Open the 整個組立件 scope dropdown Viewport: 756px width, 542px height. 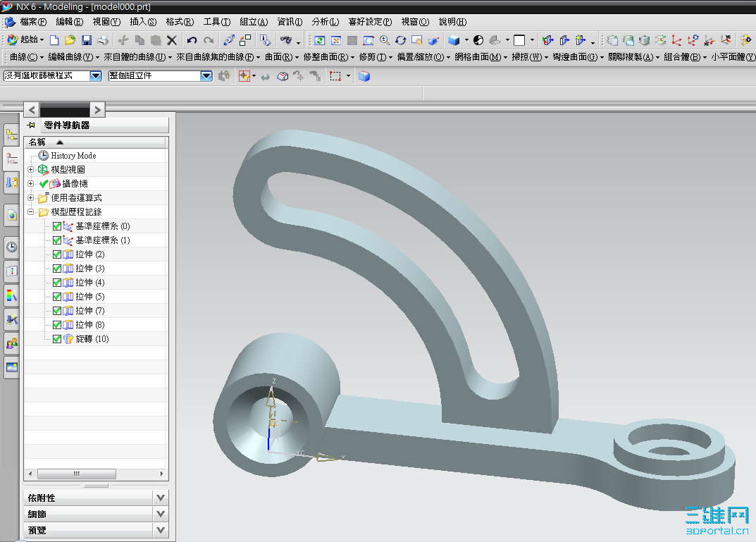[x=206, y=75]
